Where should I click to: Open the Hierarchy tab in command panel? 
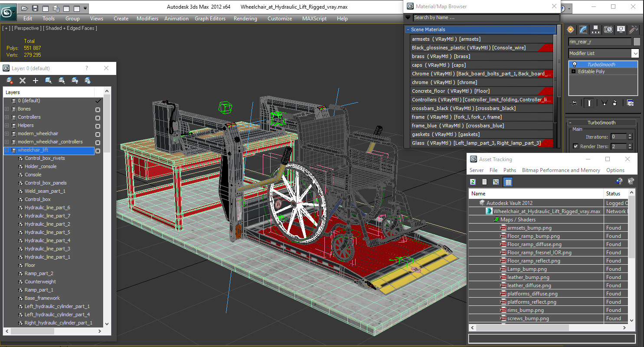click(596, 29)
